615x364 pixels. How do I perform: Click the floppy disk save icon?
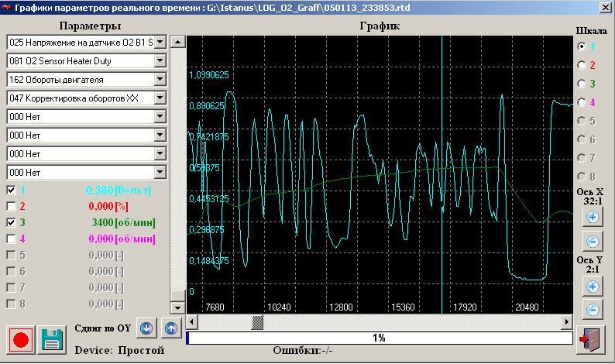pos(52,341)
